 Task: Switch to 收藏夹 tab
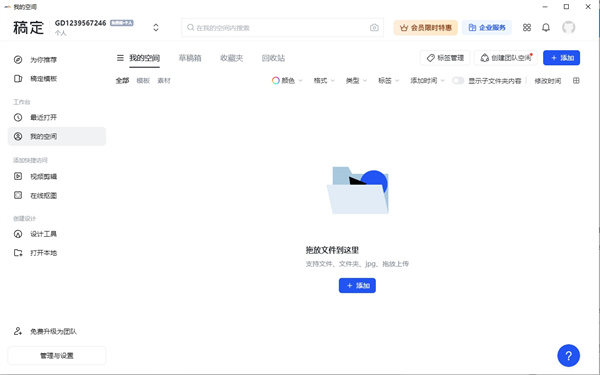point(232,58)
